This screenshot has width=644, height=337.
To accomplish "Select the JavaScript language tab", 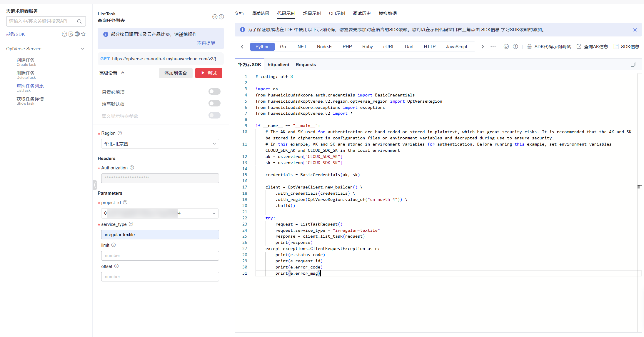I will pyautogui.click(x=456, y=47).
